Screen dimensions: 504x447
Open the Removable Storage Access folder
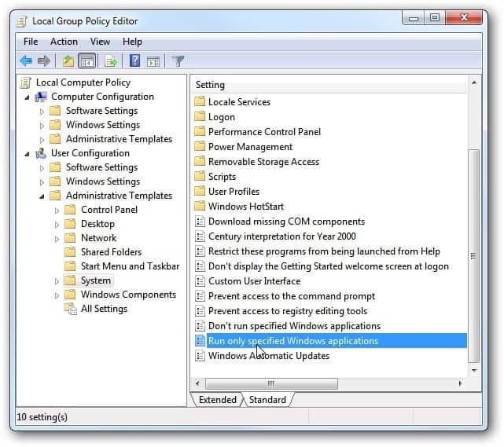pos(263,162)
